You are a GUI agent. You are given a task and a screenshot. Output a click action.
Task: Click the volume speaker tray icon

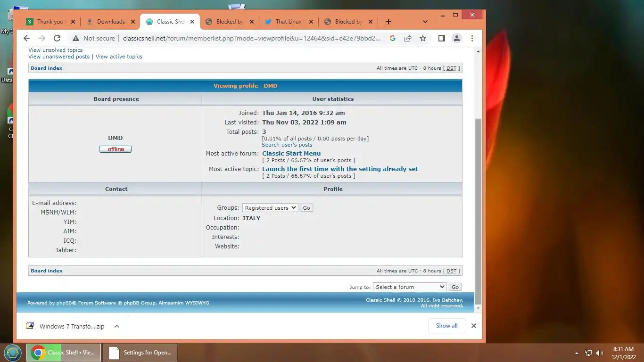(x=600, y=353)
